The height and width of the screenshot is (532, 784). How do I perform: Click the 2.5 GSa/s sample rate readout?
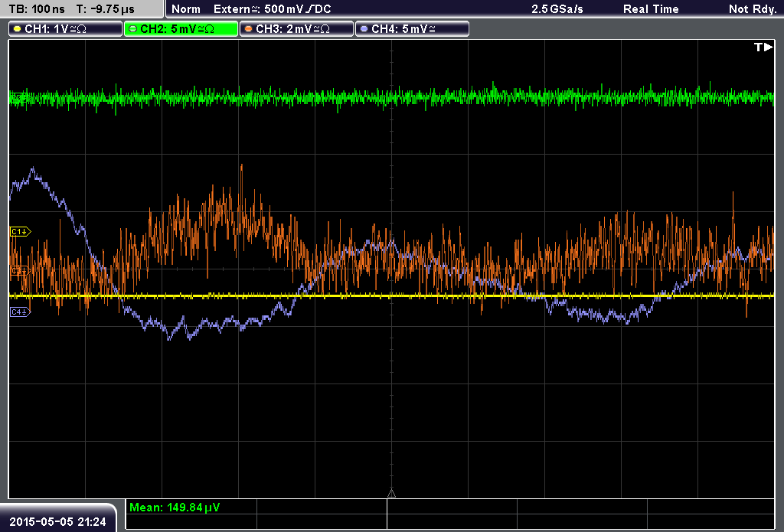click(x=557, y=9)
